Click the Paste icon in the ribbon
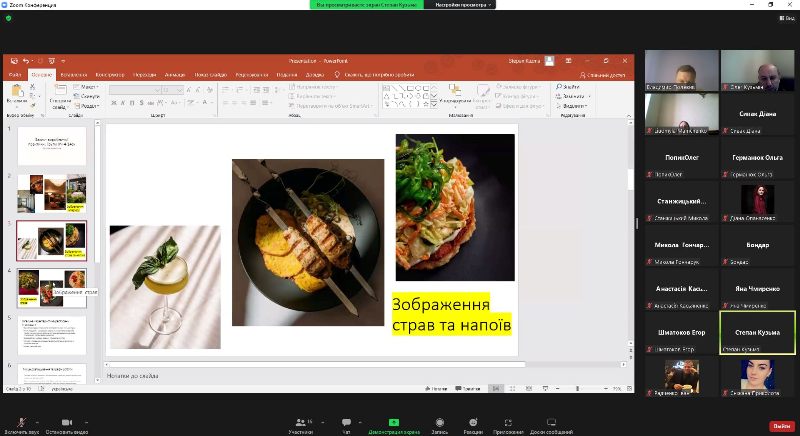800x436 pixels. [17, 92]
